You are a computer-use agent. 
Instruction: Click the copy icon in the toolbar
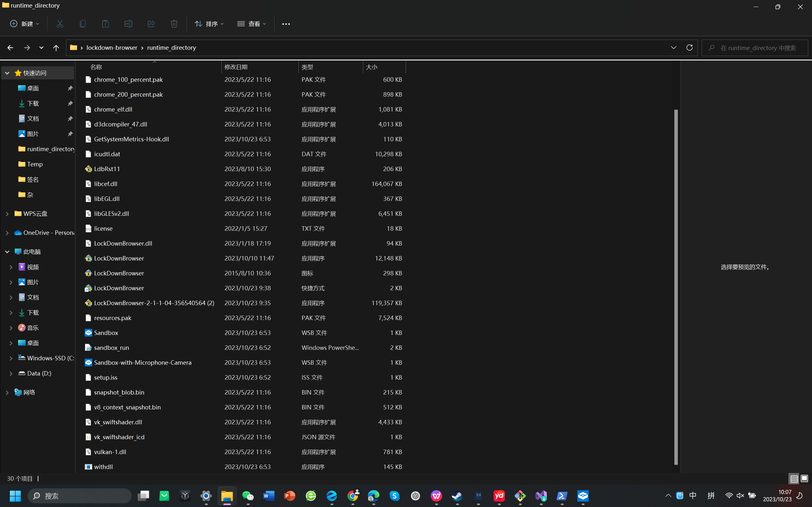82,23
